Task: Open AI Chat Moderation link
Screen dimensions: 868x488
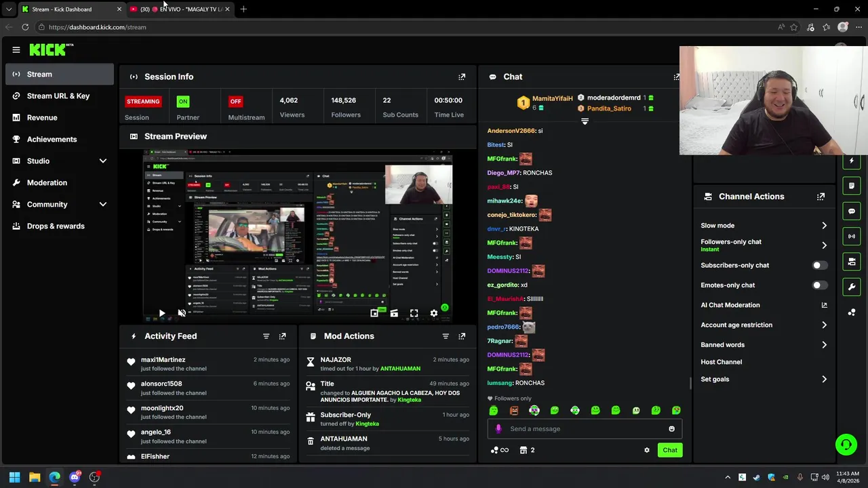Action: click(764, 305)
